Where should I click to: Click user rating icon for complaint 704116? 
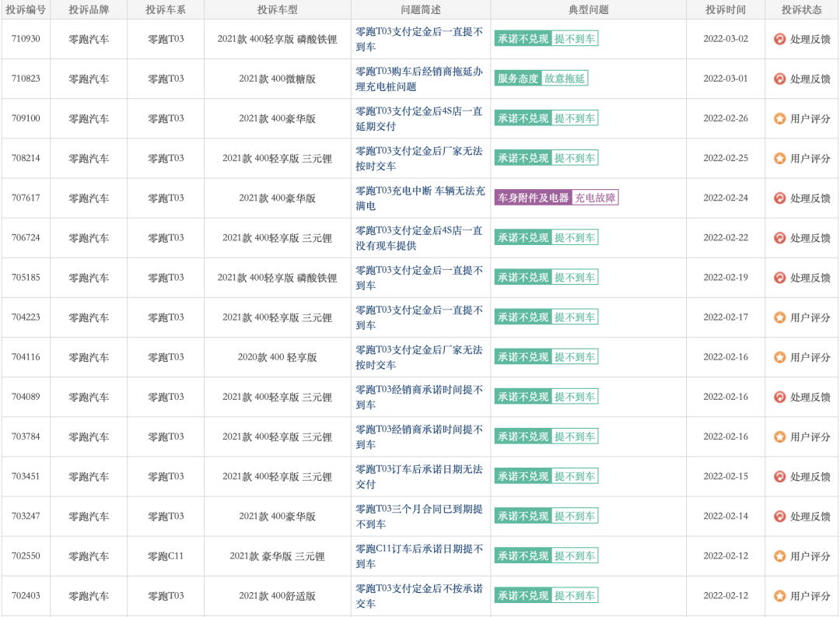[x=779, y=357]
